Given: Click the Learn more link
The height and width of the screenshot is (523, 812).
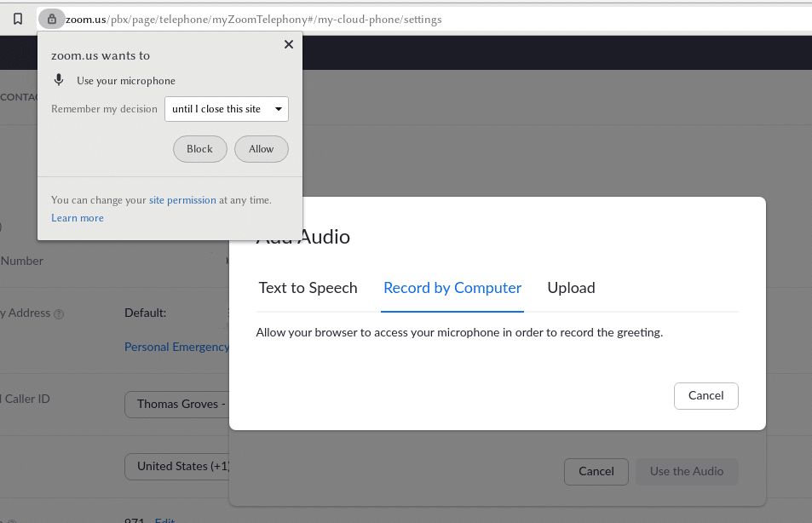Looking at the screenshot, I should (77, 217).
